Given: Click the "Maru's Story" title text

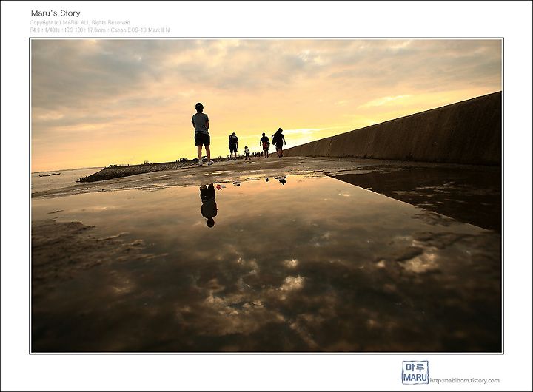Looking at the screenshot, I should 56,13.
